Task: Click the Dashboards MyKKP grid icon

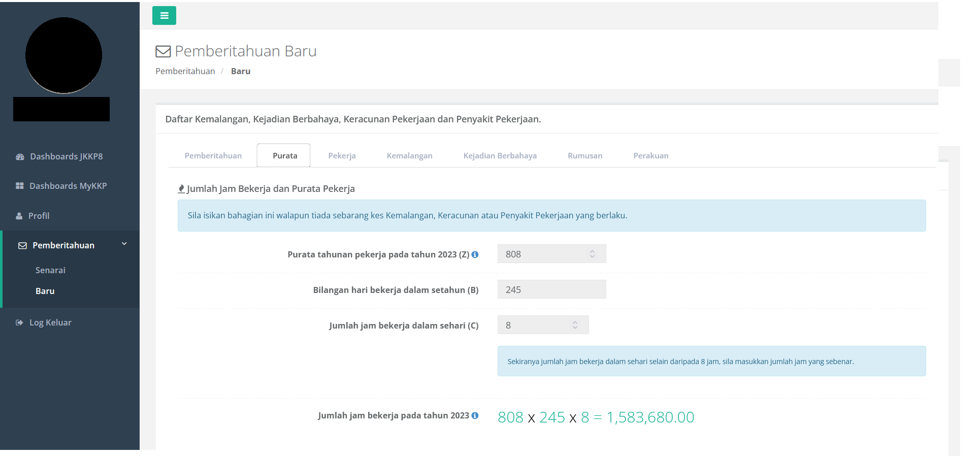Action: 20,186
